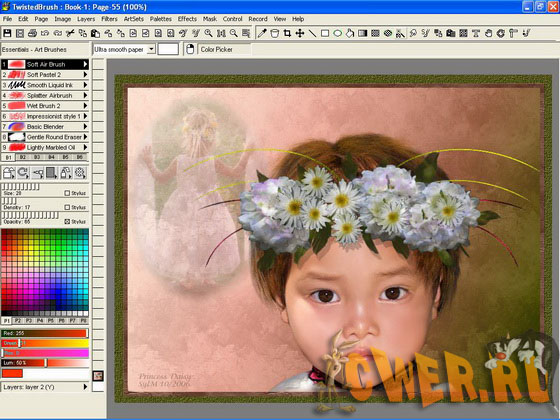The width and height of the screenshot is (560, 420).
Task: Select the Line drawing tool
Action: tap(312, 34)
